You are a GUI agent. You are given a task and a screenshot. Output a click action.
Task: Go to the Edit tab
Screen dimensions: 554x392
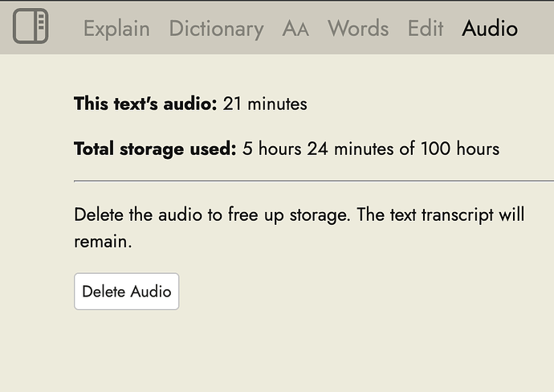tap(426, 29)
